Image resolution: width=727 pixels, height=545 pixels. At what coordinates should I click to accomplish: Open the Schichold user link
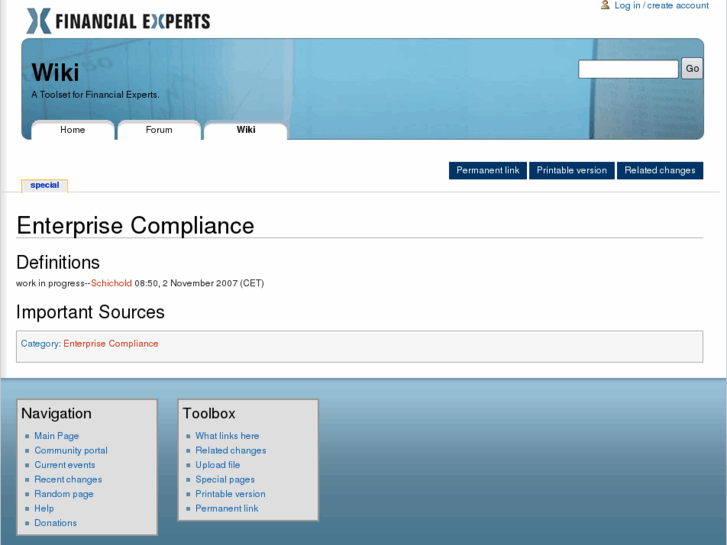tap(111, 283)
